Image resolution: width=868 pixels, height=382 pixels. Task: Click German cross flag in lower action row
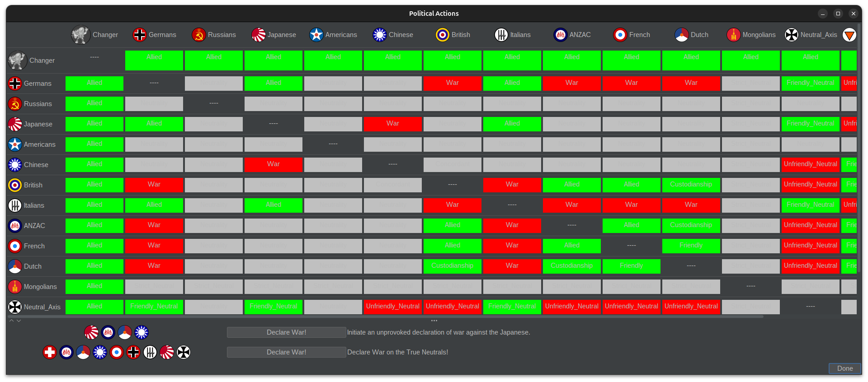click(133, 352)
